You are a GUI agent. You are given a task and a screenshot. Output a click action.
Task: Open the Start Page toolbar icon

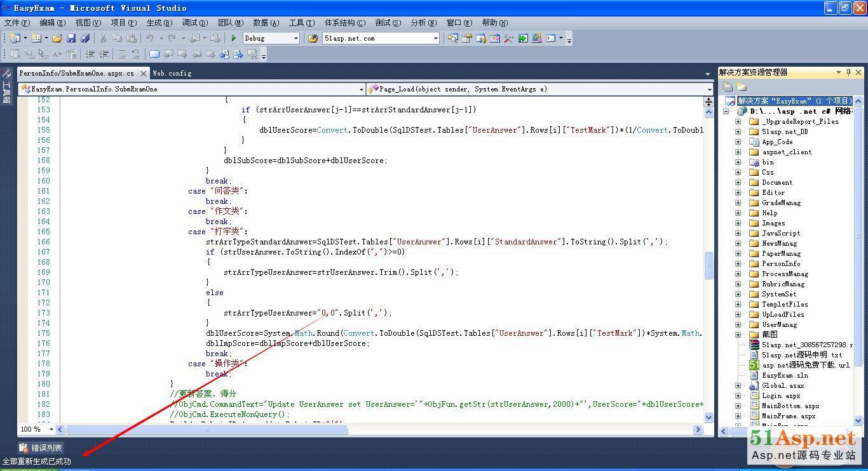tap(523, 38)
